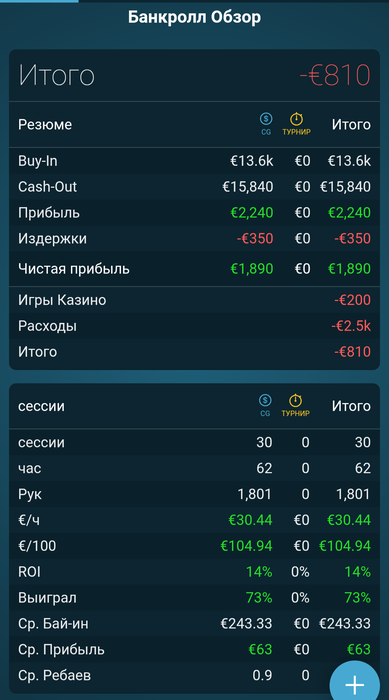Screen dimensions: 389x700
Task: Select the ТУРНИР timer icon in сессии section
Action: [x=296, y=405]
